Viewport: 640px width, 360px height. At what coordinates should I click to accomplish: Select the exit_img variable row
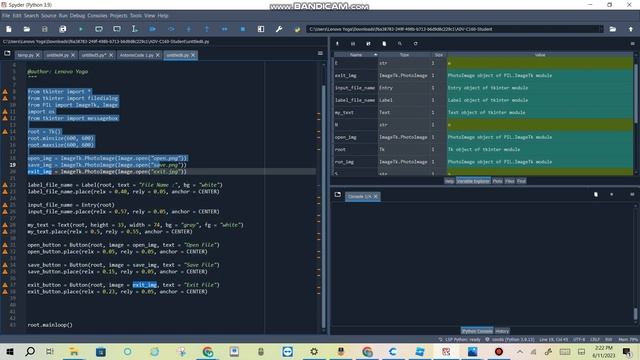pyautogui.click(x=484, y=76)
